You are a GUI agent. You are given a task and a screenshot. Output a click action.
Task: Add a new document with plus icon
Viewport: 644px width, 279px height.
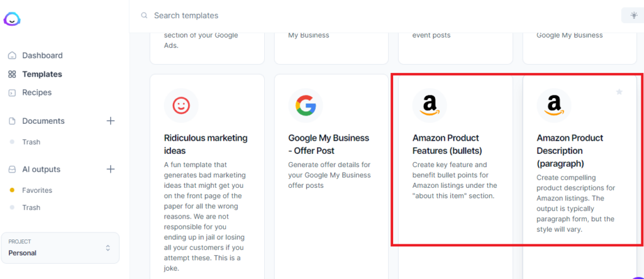(x=111, y=121)
